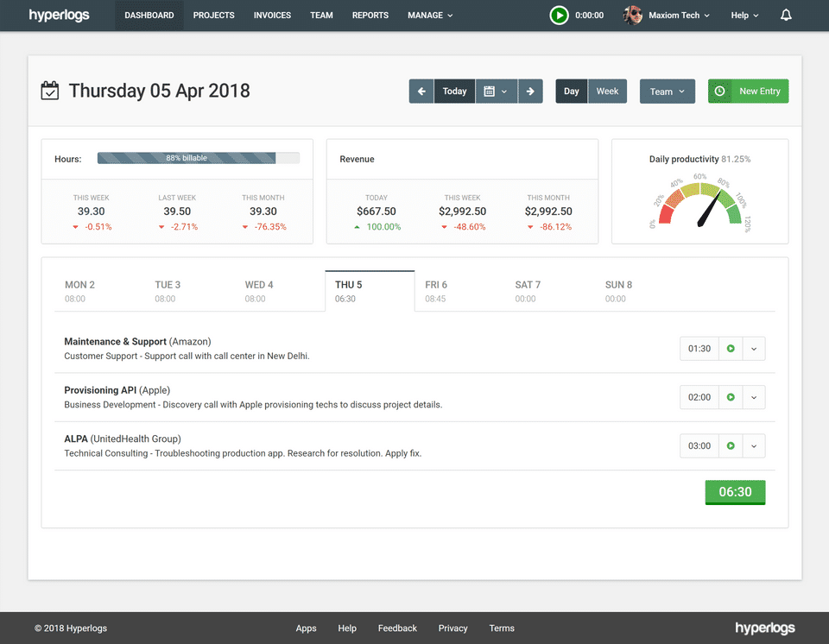Image resolution: width=829 pixels, height=644 pixels.
Task: Open the Help footer link
Action: point(347,628)
